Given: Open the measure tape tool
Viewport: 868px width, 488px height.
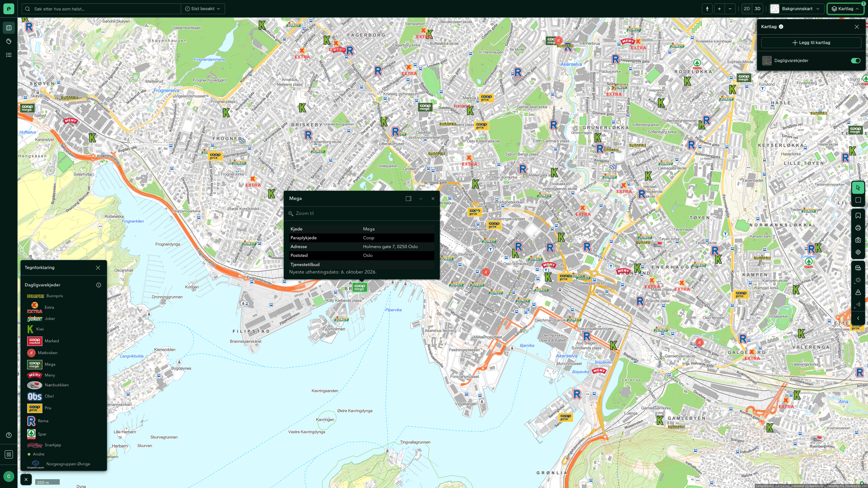Looking at the screenshot, I should [858, 268].
